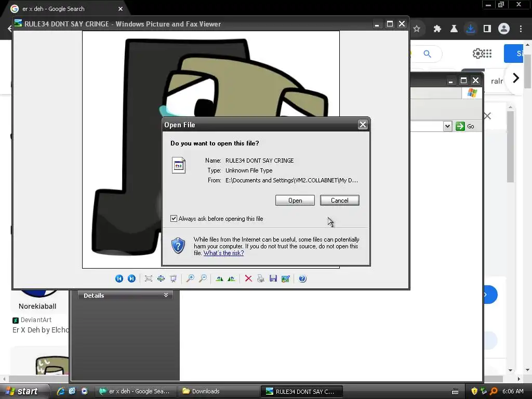Print the image from viewer toolbar
Image resolution: width=532 pixels, height=399 pixels.
[x=261, y=278]
